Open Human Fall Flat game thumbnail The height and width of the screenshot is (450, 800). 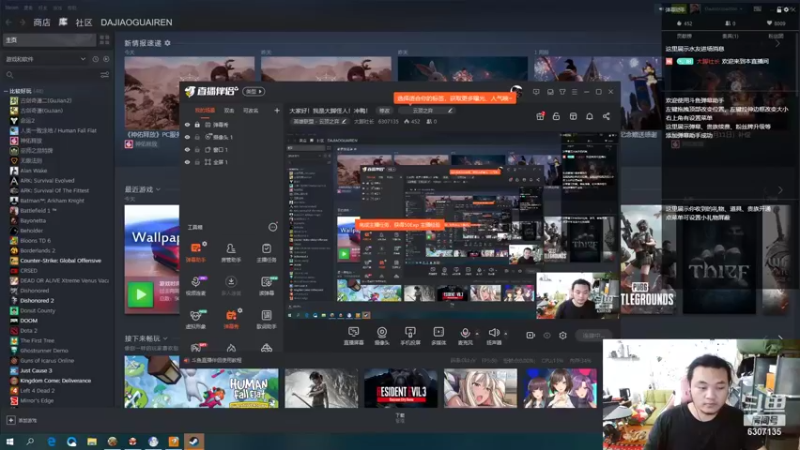tap(202, 388)
